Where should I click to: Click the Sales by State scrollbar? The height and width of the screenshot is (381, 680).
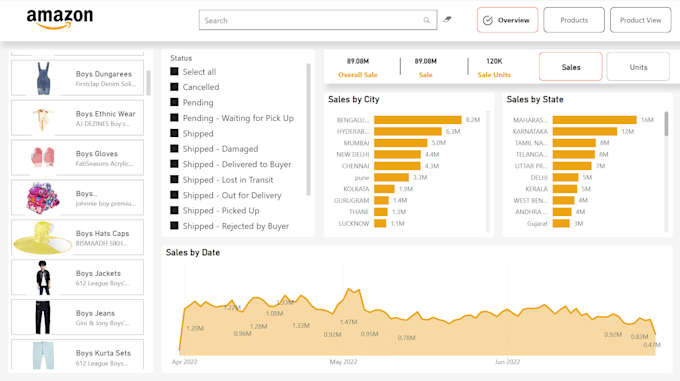coord(667,124)
